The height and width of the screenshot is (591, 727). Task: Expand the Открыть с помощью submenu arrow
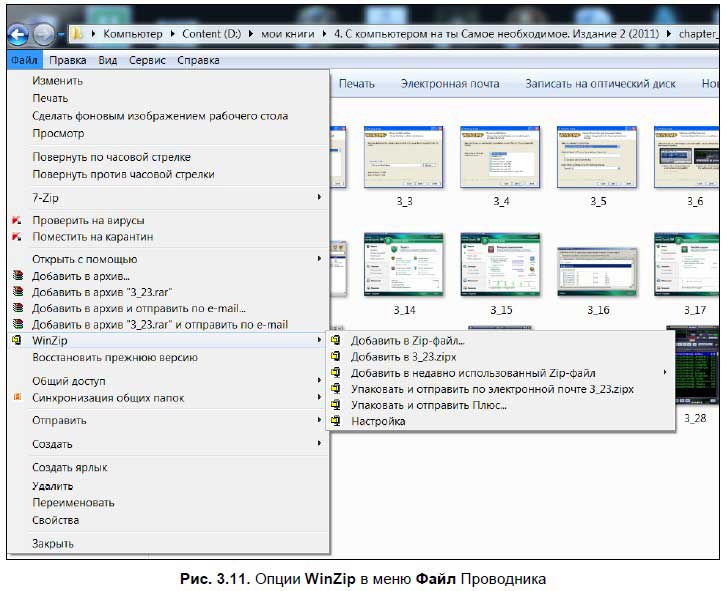tap(319, 259)
